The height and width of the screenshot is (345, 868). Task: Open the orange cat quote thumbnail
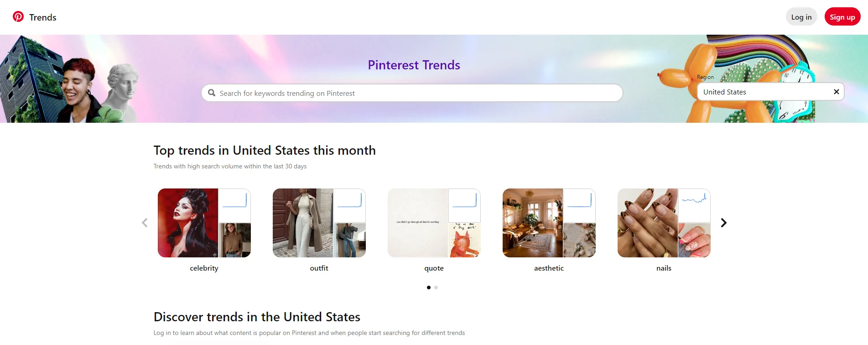coord(465,240)
